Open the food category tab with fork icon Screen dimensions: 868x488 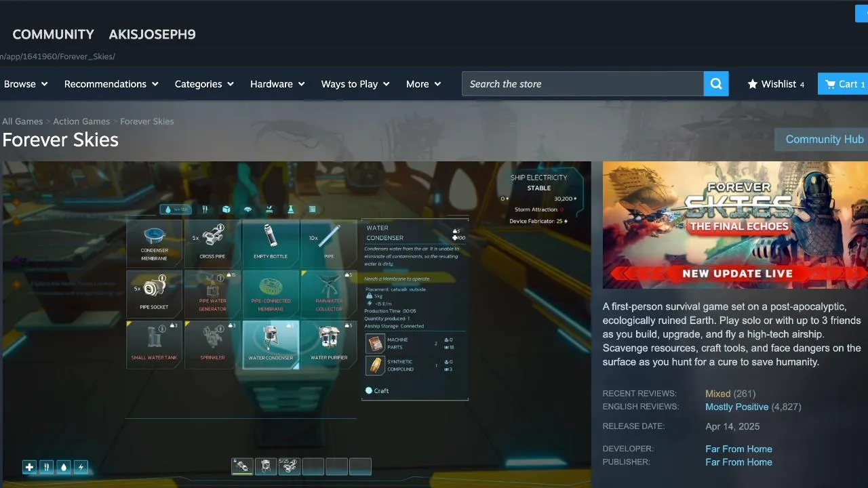205,209
